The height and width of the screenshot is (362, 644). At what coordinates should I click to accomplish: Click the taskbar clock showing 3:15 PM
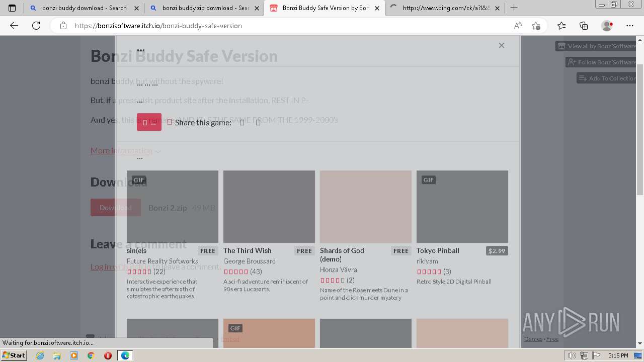click(x=618, y=355)
